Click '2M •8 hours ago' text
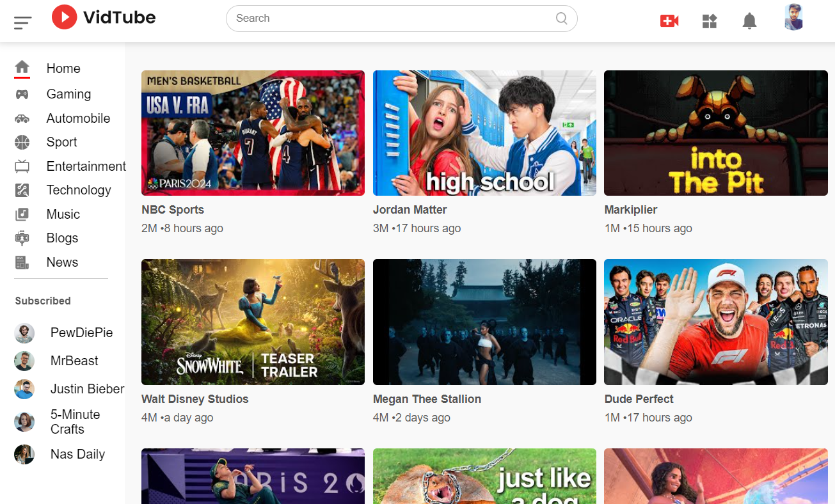The height and width of the screenshot is (504, 835). pos(182,228)
